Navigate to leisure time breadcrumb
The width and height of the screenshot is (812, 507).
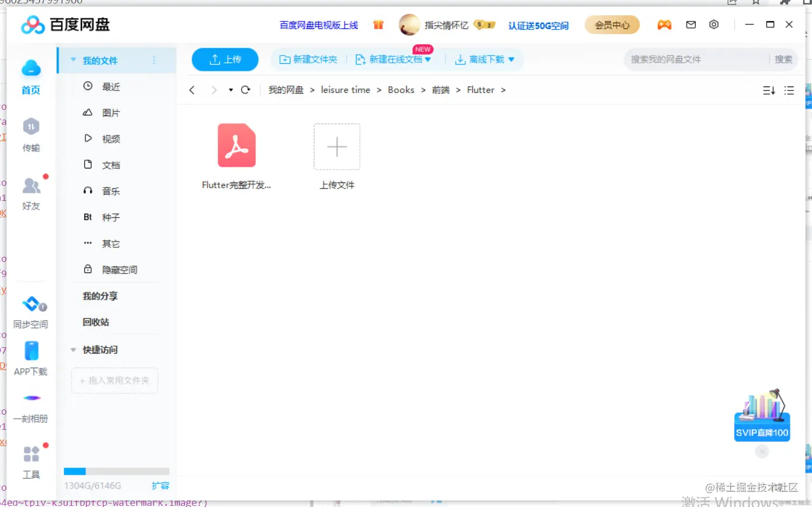[x=346, y=90]
